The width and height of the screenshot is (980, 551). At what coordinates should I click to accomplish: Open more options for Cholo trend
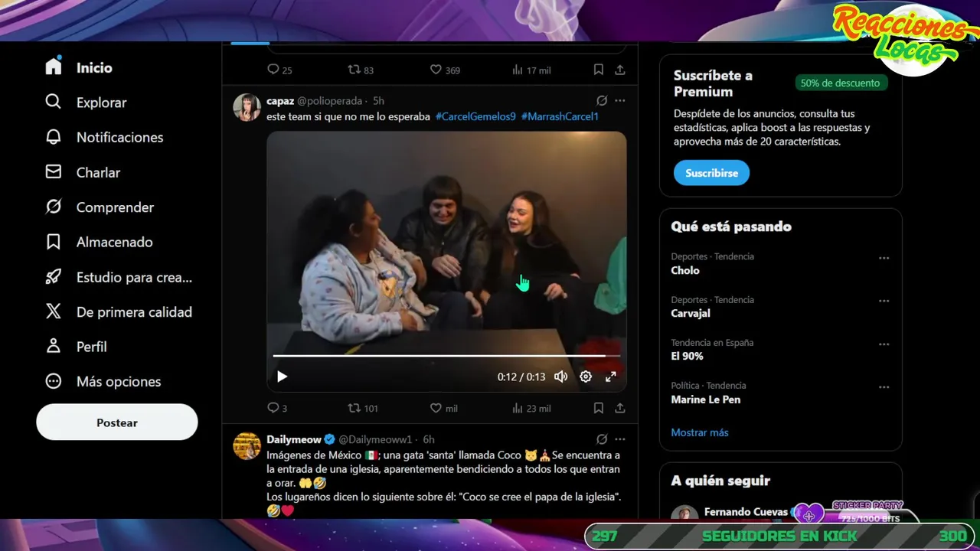[x=884, y=258]
